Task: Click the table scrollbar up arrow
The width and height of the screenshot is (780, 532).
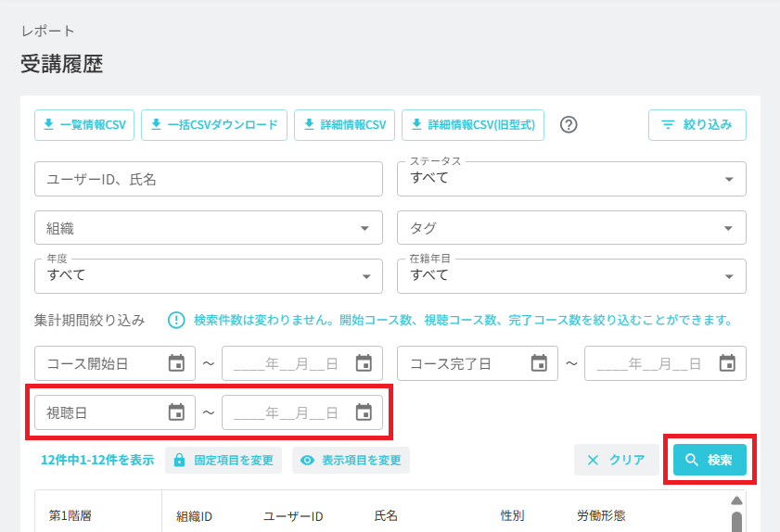Action: [x=736, y=500]
